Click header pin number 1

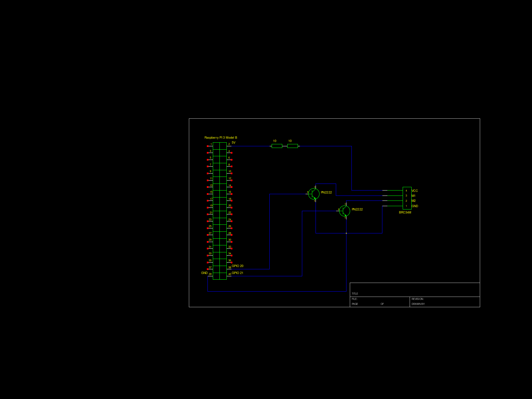click(x=211, y=144)
